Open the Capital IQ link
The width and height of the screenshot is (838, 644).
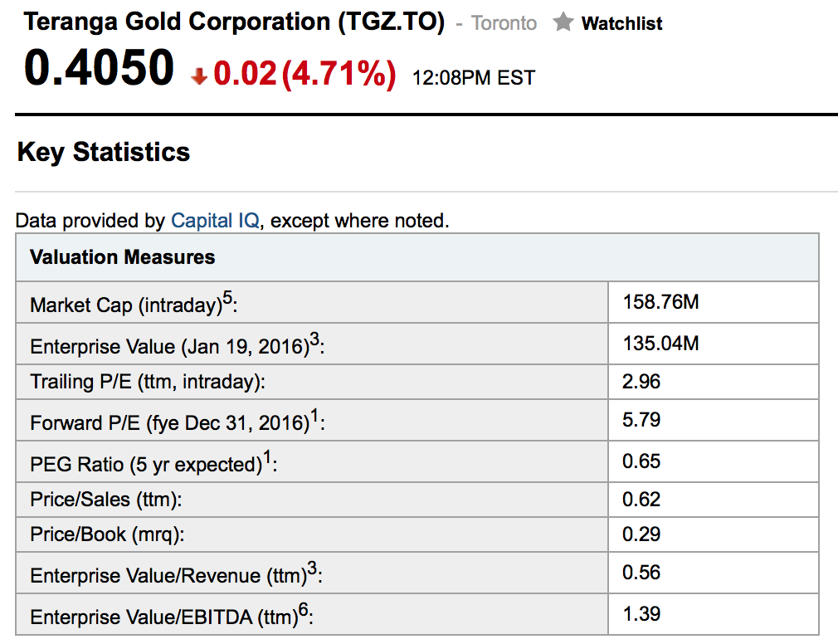[x=215, y=221]
